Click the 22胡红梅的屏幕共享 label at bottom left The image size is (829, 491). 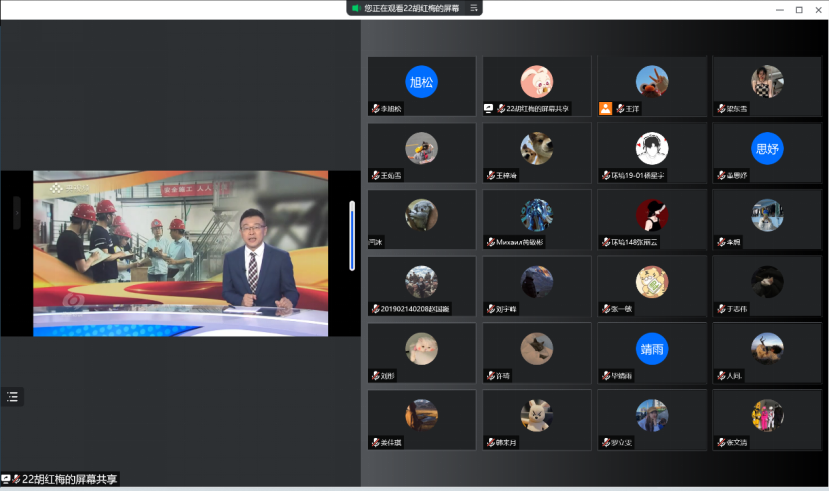click(x=68, y=480)
